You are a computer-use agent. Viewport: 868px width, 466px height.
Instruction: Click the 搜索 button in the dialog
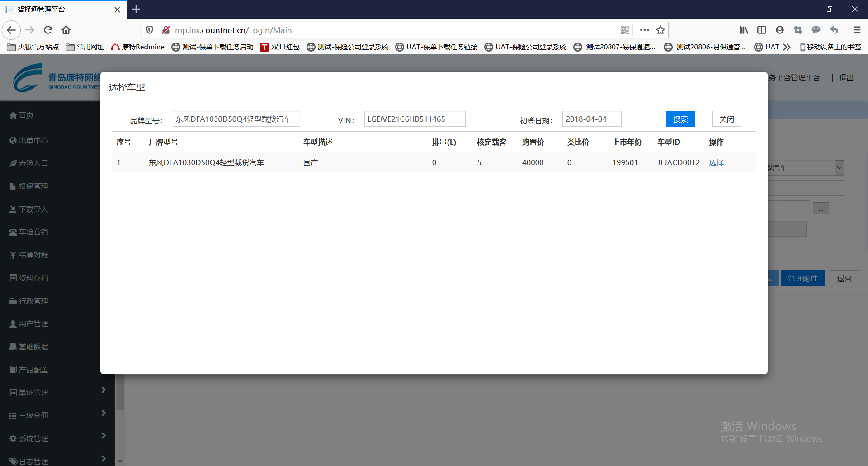click(x=680, y=119)
